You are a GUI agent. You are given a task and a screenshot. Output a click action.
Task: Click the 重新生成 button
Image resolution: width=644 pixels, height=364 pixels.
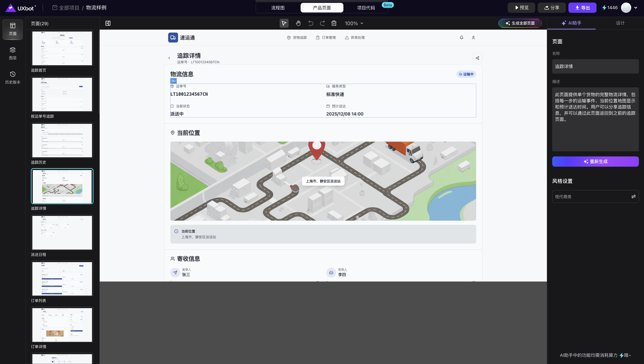tap(595, 162)
